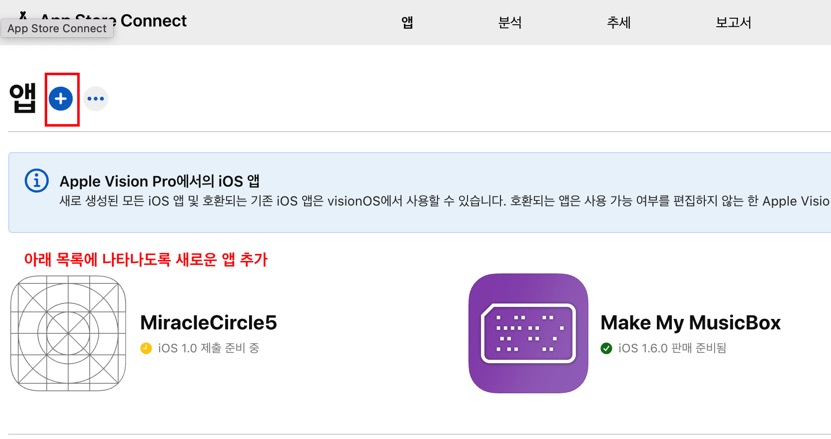Screen dimensions: 831x439
Task: Open the 보고서 tab
Action: (x=733, y=22)
